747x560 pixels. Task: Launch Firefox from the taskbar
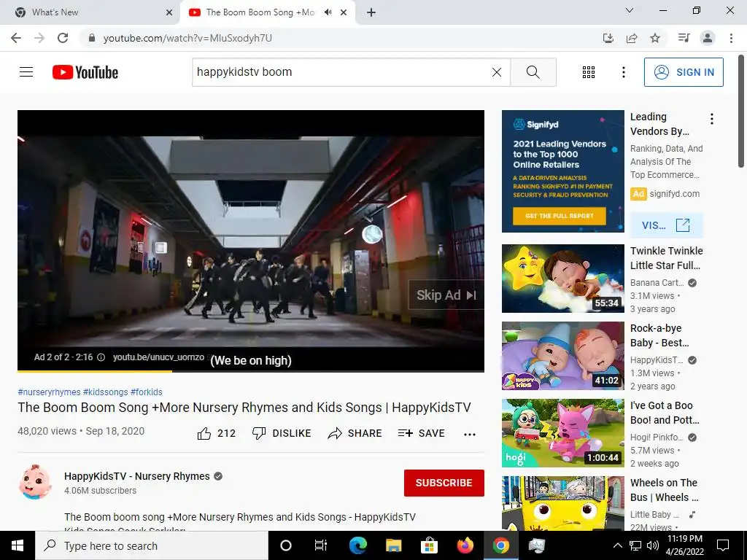[x=465, y=545]
